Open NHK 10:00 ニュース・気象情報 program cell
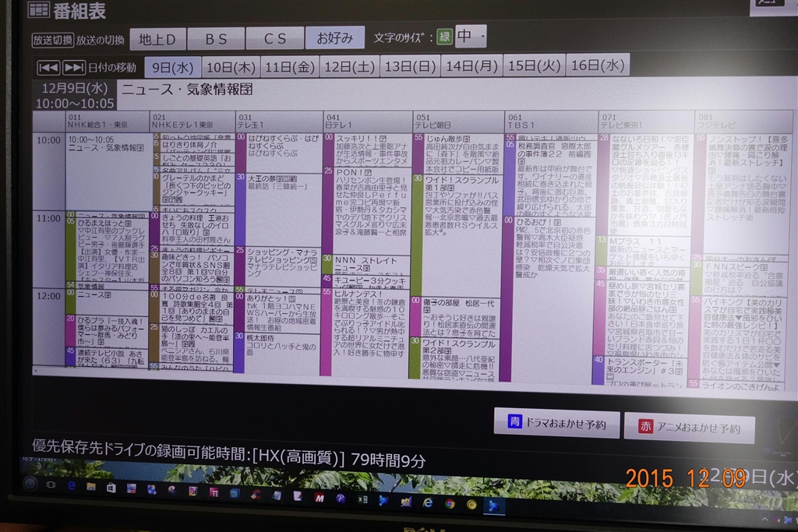The height and width of the screenshot is (532, 798). click(108, 171)
